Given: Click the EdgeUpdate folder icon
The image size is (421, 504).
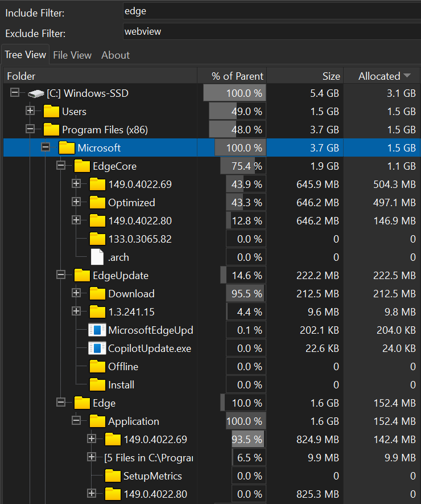Looking at the screenshot, I should click(82, 276).
